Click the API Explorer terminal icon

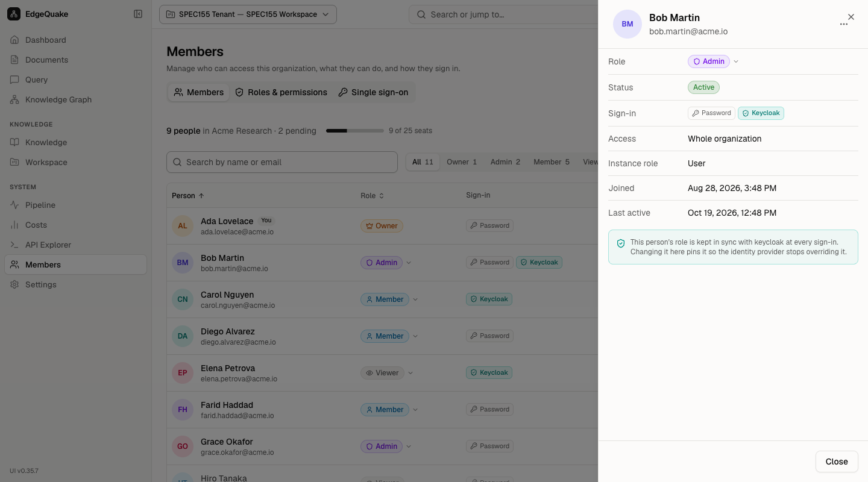pos(14,245)
